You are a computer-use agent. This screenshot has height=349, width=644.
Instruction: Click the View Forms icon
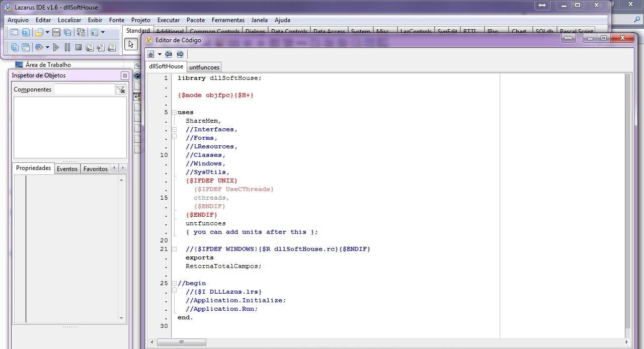[26, 47]
